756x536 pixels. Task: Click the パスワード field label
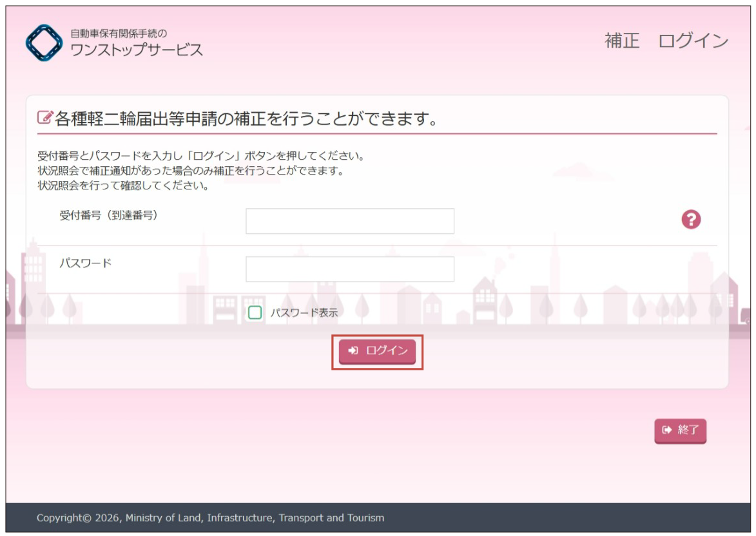pos(86,263)
